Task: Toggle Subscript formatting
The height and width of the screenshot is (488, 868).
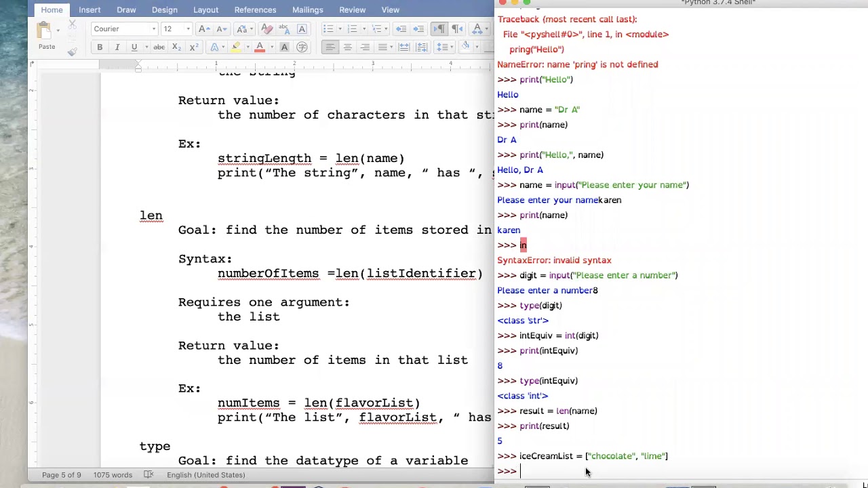Action: click(x=176, y=47)
